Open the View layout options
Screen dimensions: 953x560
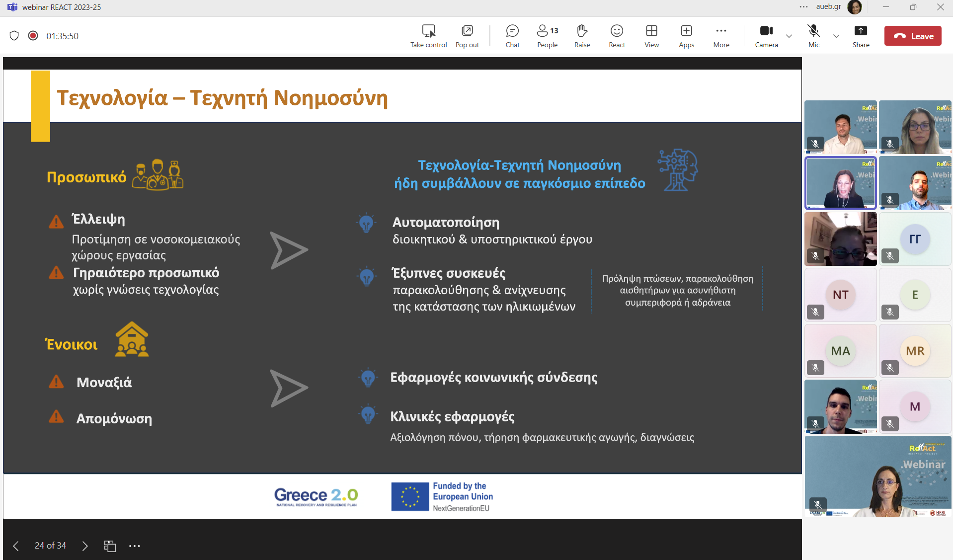pos(651,36)
